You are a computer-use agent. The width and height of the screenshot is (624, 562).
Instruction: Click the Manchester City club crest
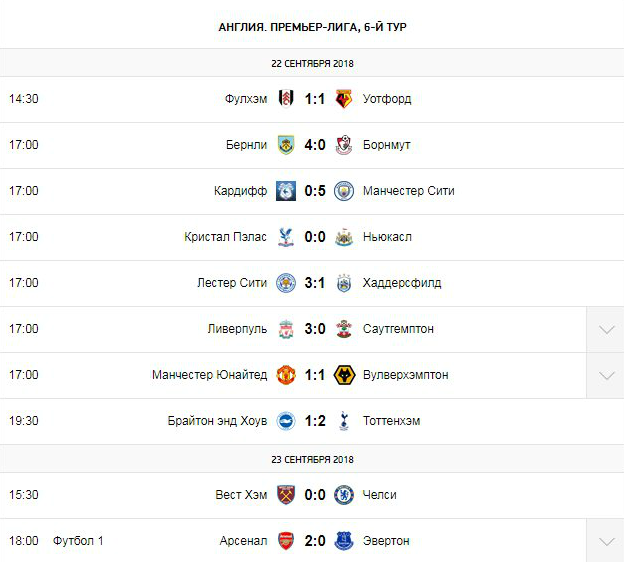[x=344, y=191]
